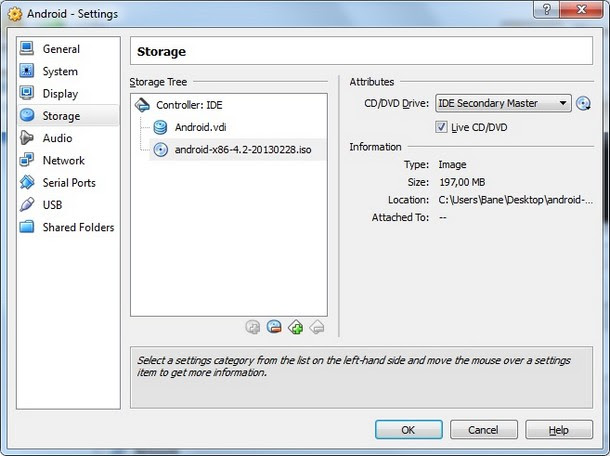Click the Display screen icon
The width and height of the screenshot is (610, 456).
pos(27,93)
